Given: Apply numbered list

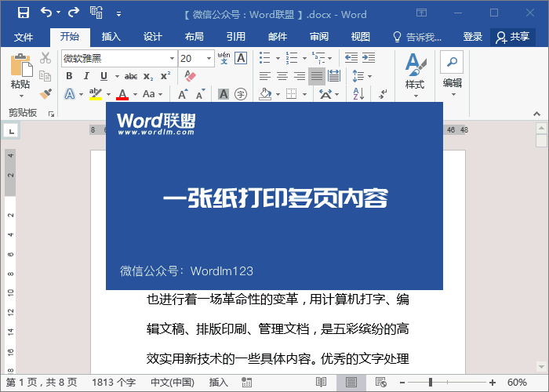Looking at the screenshot, I should tap(291, 57).
